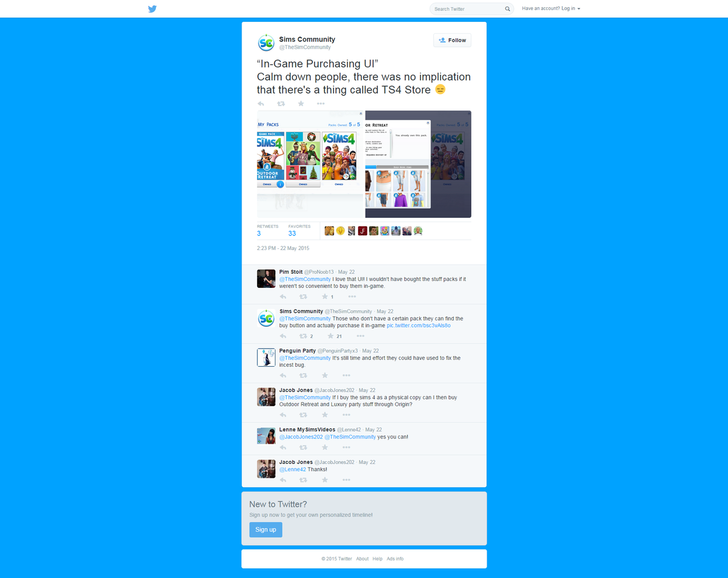Viewport: 728px width, 578px height.
Task: Click the Sign up button
Action: click(266, 529)
